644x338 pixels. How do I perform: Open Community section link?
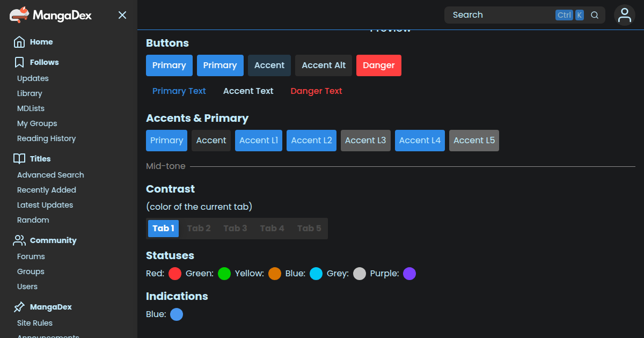tap(53, 240)
